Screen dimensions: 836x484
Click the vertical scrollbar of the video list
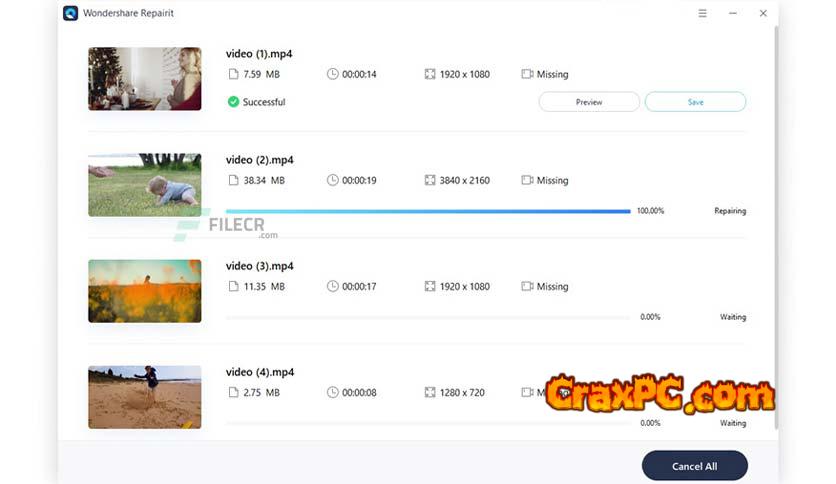776,228
